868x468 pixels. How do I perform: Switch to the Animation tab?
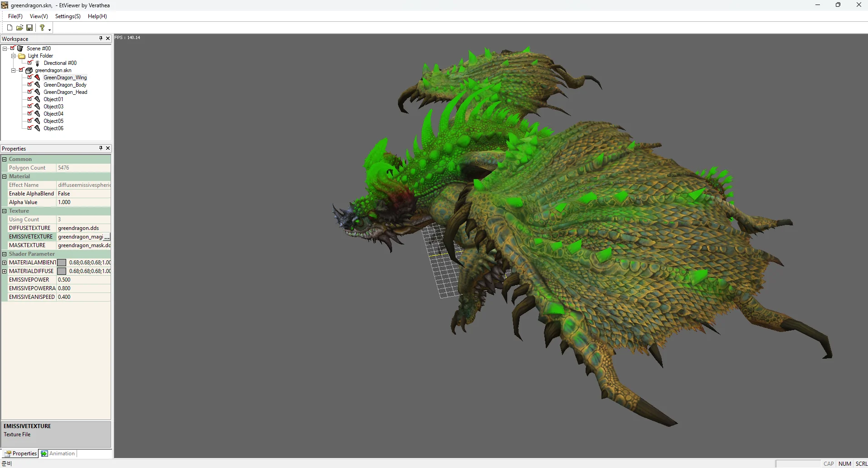click(58, 453)
